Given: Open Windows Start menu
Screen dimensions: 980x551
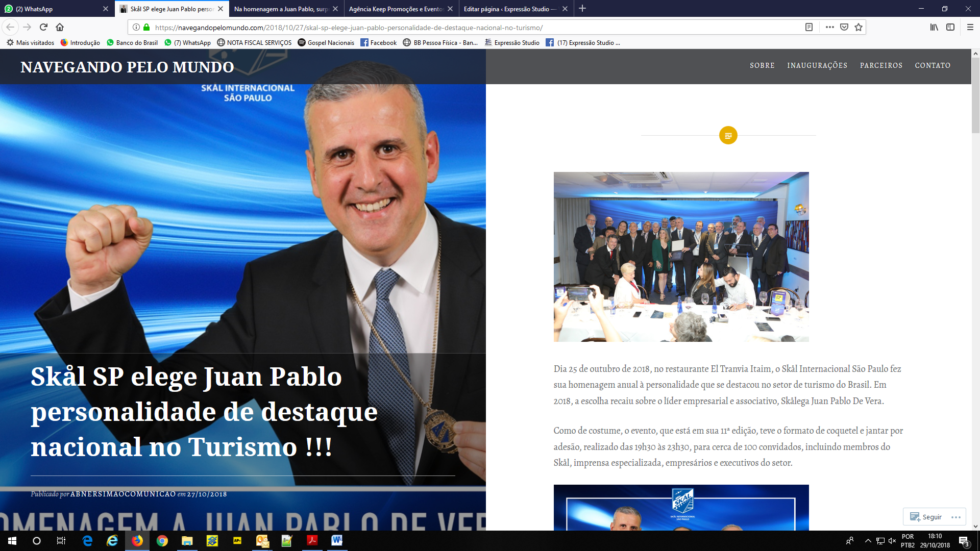Looking at the screenshot, I should coord(12,541).
